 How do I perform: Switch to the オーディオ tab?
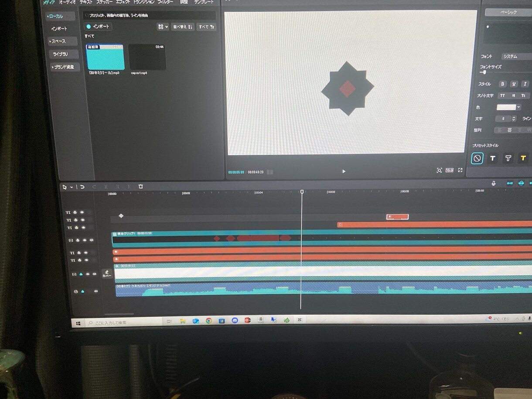click(67, 2)
